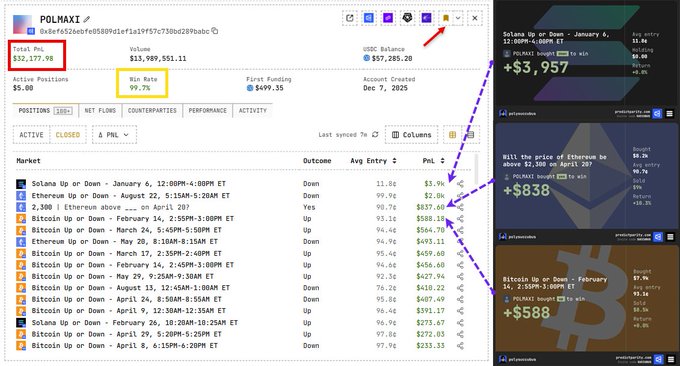Share the Ethereum above 2,300 position
This screenshot has height=366, width=680.
460,207
